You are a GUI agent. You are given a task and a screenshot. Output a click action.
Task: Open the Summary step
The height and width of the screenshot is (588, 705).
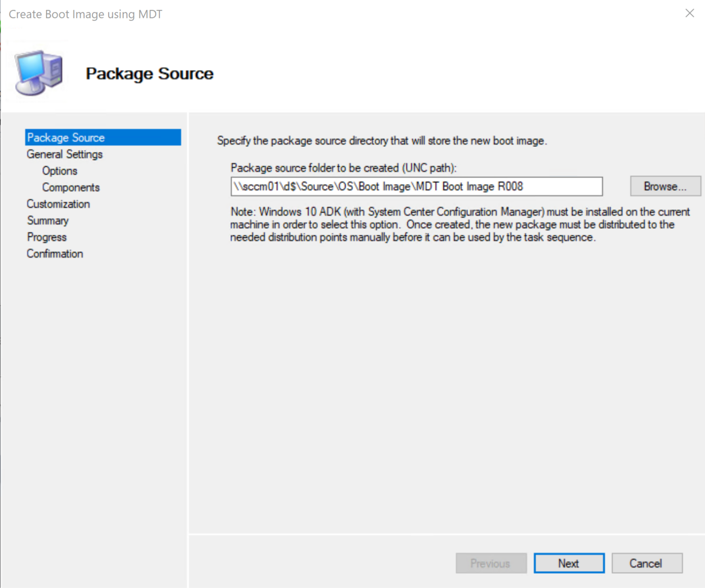(x=48, y=220)
